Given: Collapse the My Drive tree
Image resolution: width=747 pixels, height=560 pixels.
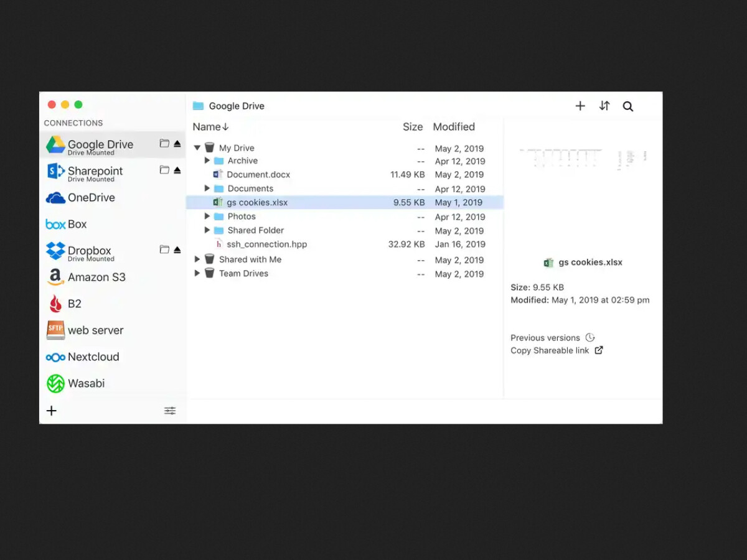Looking at the screenshot, I should tap(197, 147).
